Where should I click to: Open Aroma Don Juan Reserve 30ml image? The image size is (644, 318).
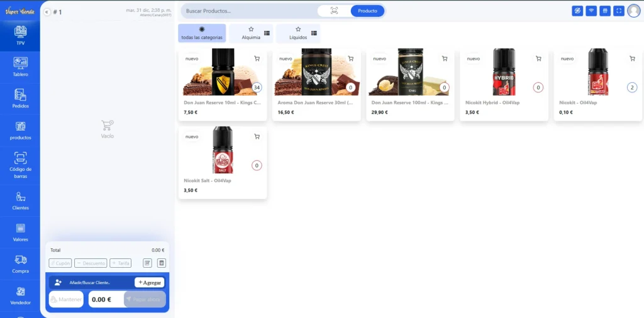click(317, 72)
